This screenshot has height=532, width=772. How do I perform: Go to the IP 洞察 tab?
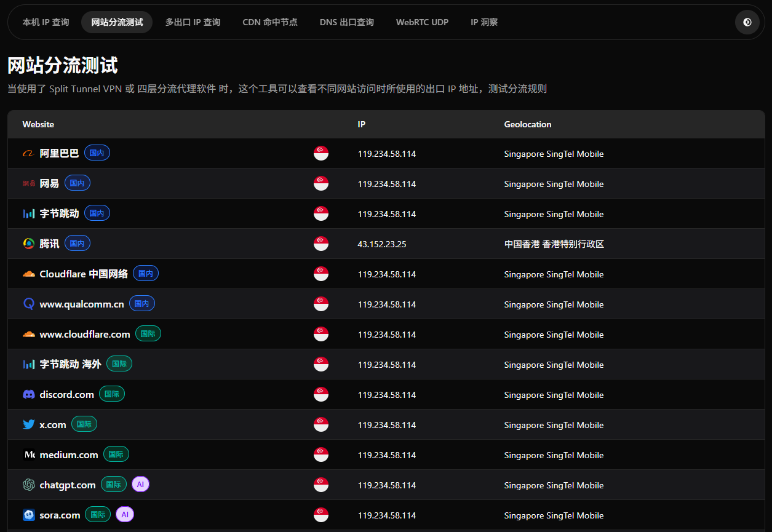point(484,22)
